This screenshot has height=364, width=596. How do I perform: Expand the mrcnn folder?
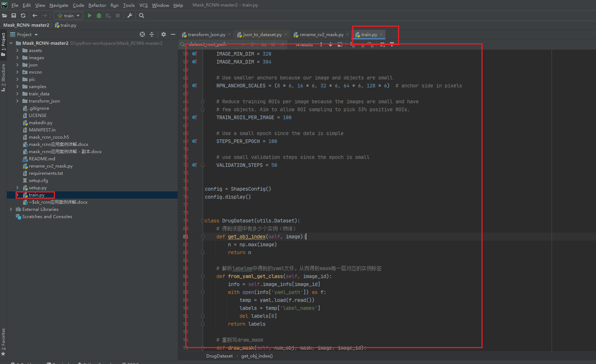(x=17, y=72)
